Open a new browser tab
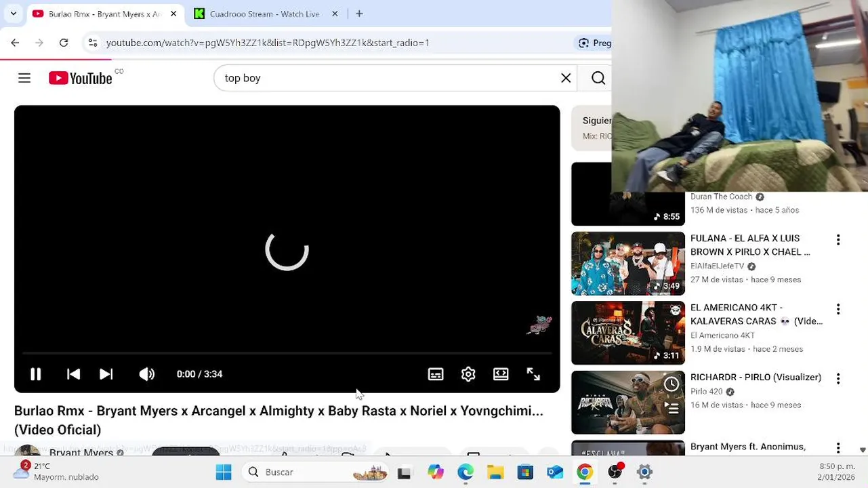Viewport: 868px width, 488px height. 359,14
